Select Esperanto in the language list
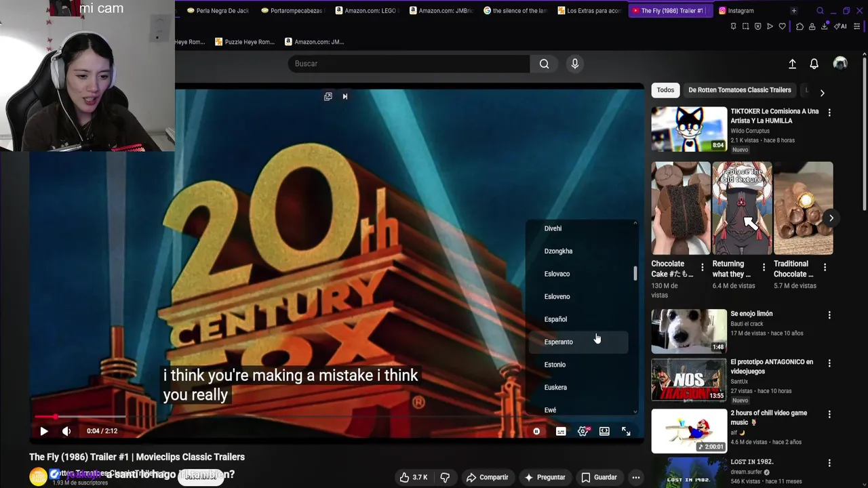Screen dimensions: 868x488 578,342
